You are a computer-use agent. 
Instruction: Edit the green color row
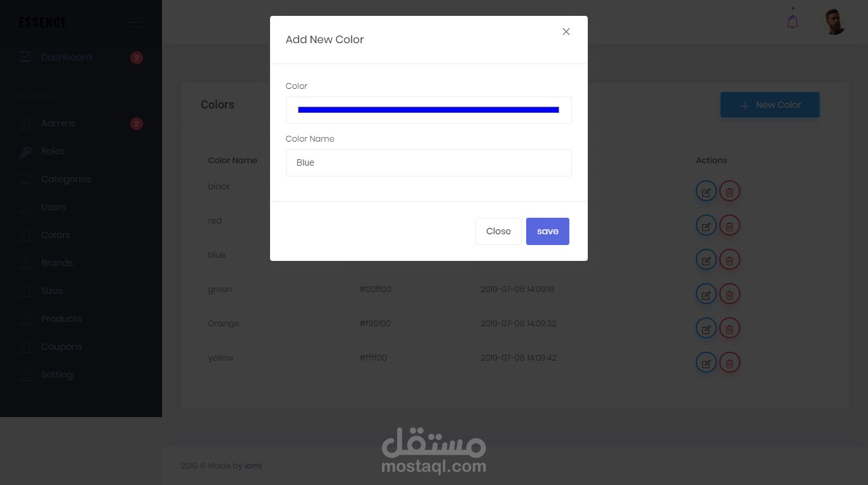pyautogui.click(x=706, y=294)
